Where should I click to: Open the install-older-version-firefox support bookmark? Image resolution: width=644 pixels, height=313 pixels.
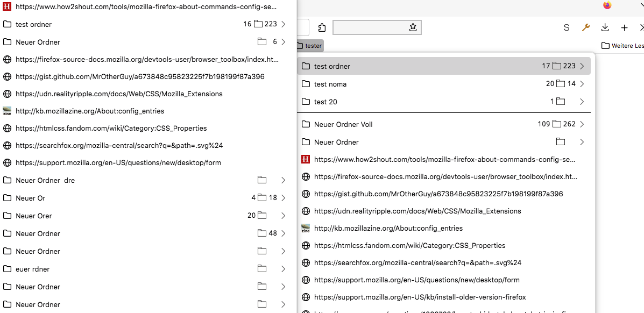(420, 297)
